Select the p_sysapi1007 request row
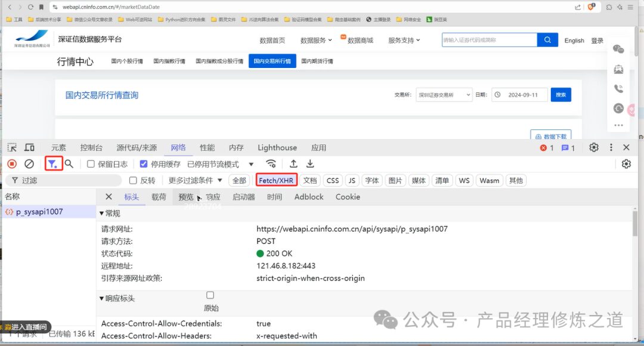Image resolution: width=644 pixels, height=346 pixels. (x=49, y=212)
